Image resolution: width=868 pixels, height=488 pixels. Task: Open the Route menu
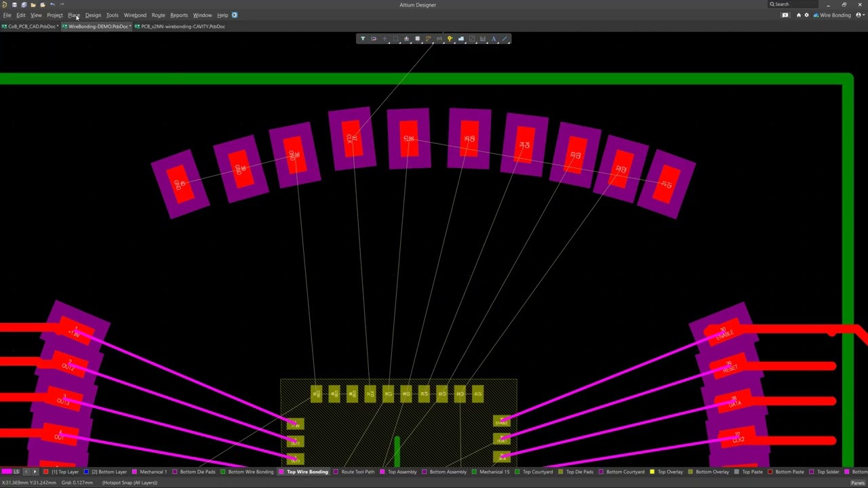[x=158, y=15]
